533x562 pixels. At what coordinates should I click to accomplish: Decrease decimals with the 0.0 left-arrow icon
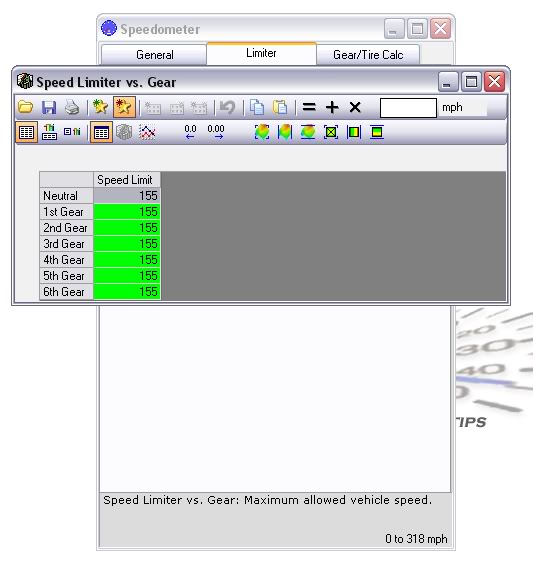pyautogui.click(x=190, y=132)
